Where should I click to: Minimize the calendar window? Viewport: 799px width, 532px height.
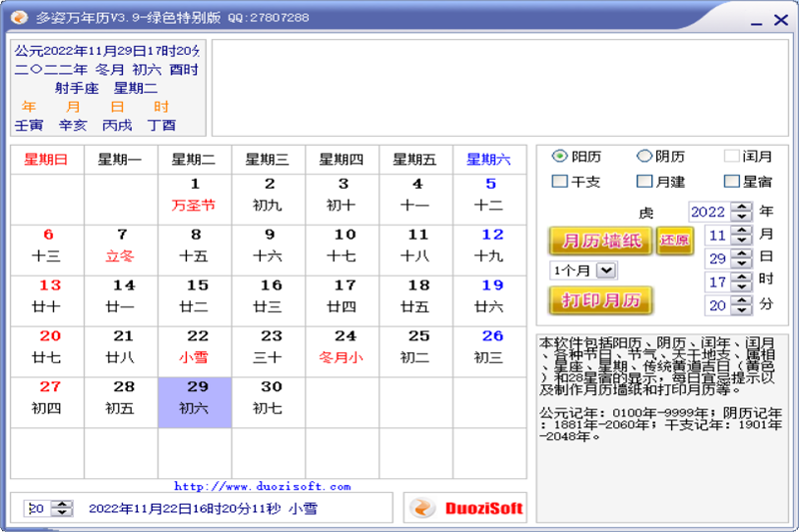[756, 21]
